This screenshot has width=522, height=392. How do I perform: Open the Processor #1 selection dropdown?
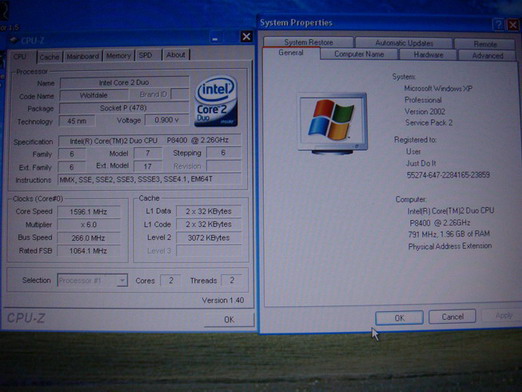pyautogui.click(x=92, y=280)
